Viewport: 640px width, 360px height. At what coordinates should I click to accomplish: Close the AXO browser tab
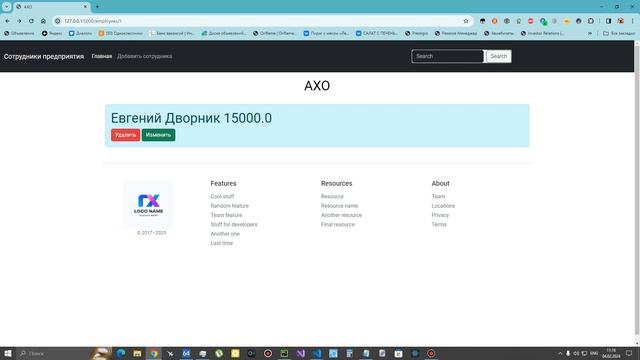coord(85,7)
